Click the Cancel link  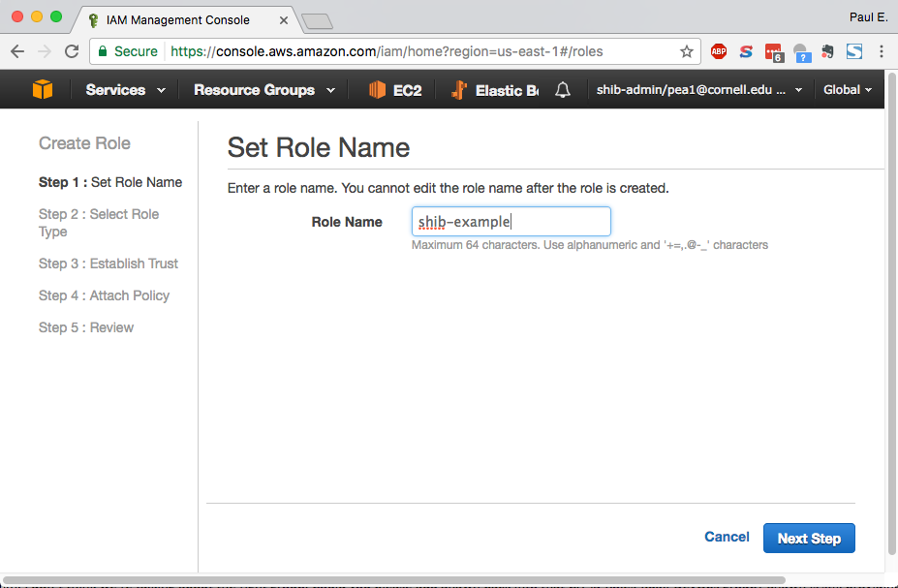tap(727, 537)
